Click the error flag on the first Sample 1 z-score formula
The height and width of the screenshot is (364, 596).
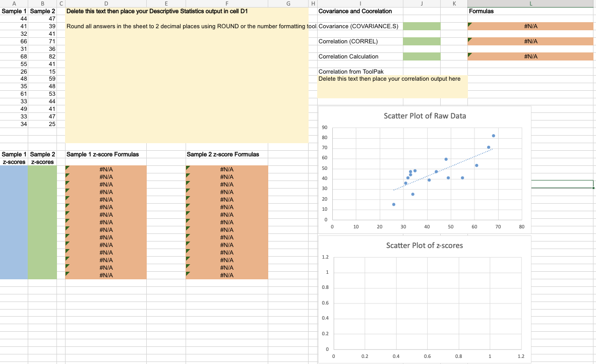click(x=67, y=169)
